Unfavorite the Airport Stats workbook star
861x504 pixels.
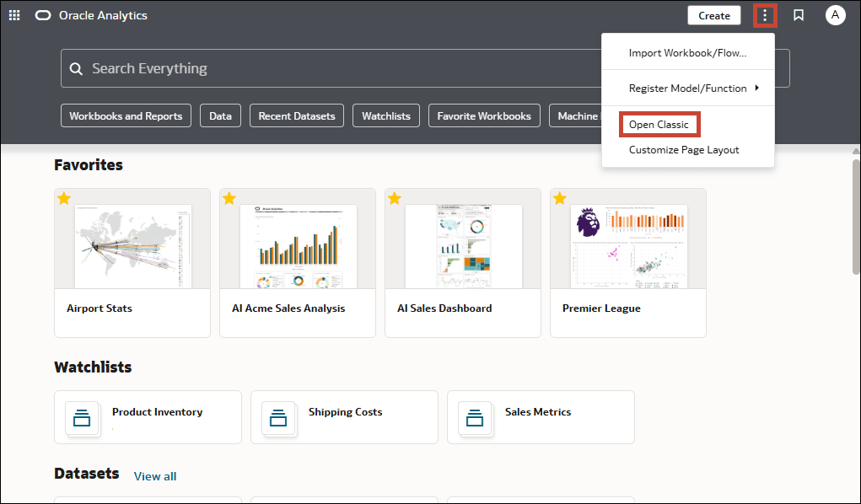click(x=63, y=198)
